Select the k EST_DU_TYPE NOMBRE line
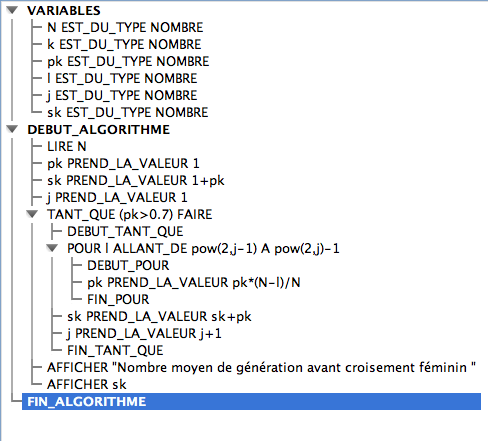The height and width of the screenshot is (441, 488). pyautogui.click(x=124, y=44)
